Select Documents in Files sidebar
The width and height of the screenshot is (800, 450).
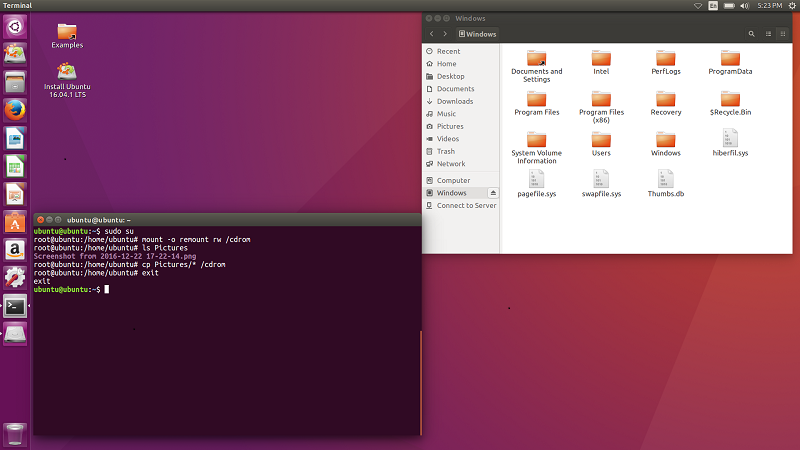click(x=461, y=89)
